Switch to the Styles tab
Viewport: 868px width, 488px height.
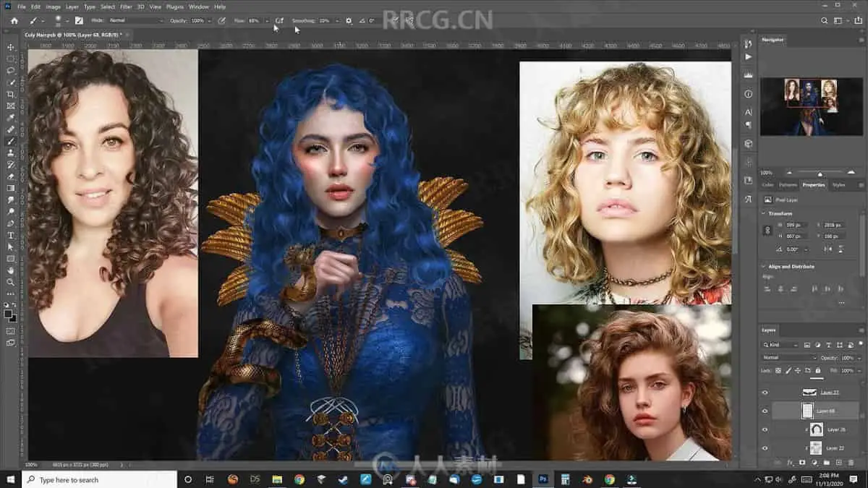(x=838, y=185)
